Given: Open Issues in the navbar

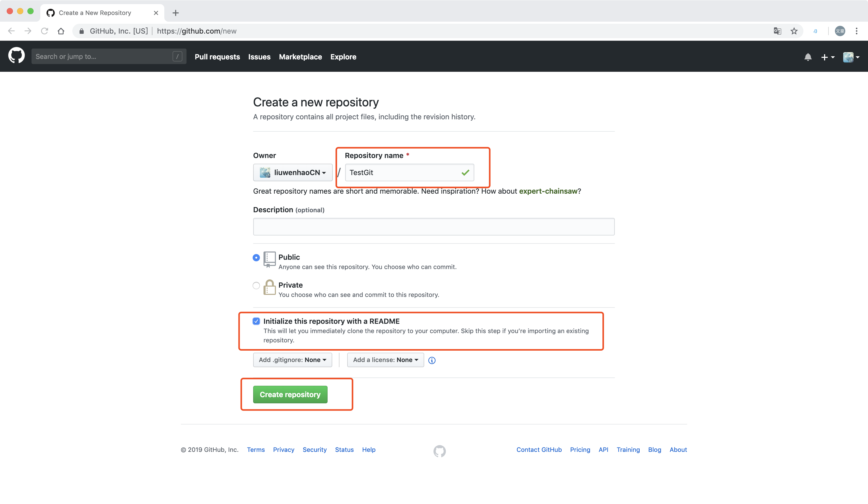Looking at the screenshot, I should point(259,57).
